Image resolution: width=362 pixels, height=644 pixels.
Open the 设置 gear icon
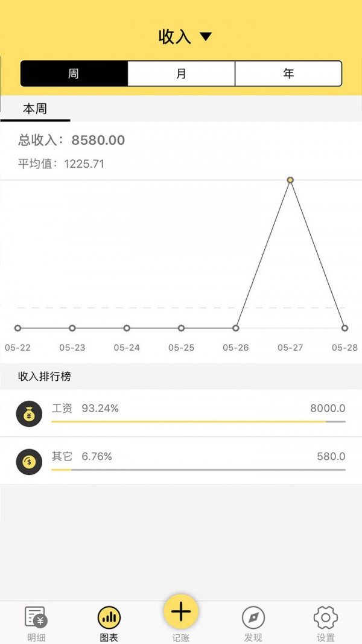326,618
